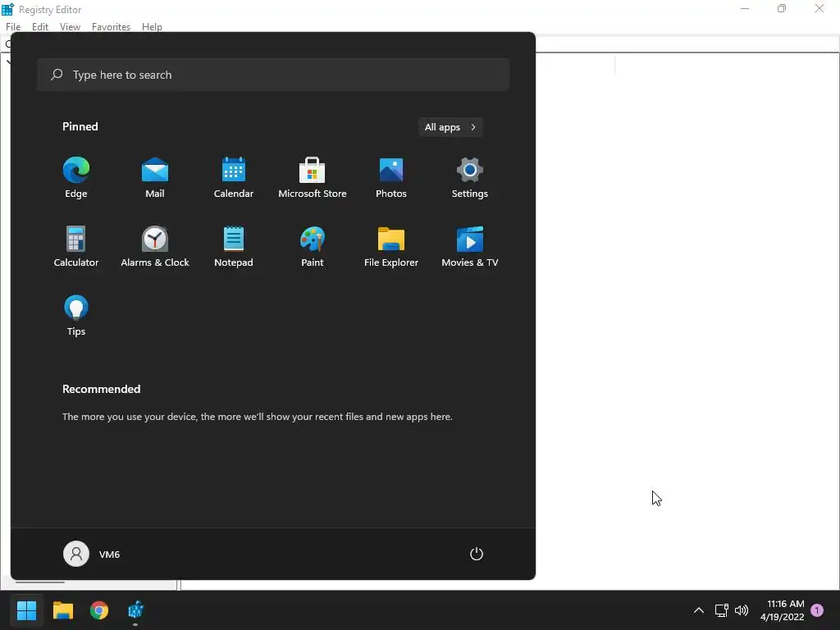840x630 pixels.
Task: Launch Alarms & Clock
Action: 155,246
